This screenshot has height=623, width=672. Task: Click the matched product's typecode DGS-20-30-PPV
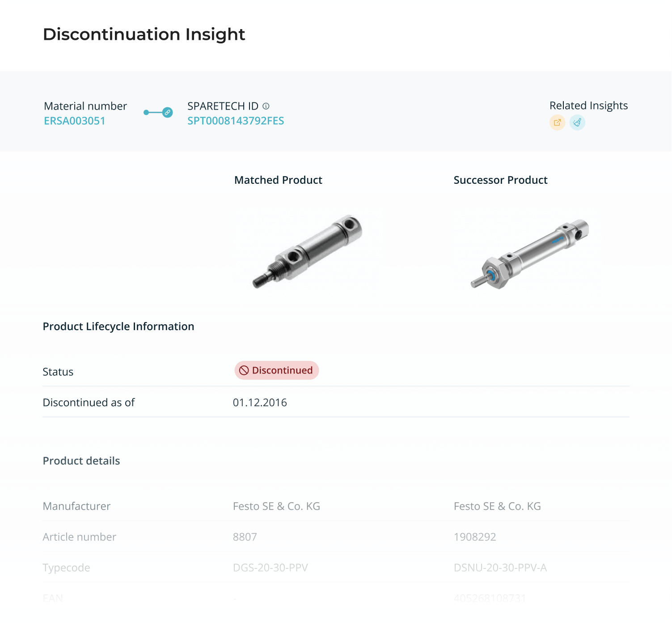click(x=270, y=567)
